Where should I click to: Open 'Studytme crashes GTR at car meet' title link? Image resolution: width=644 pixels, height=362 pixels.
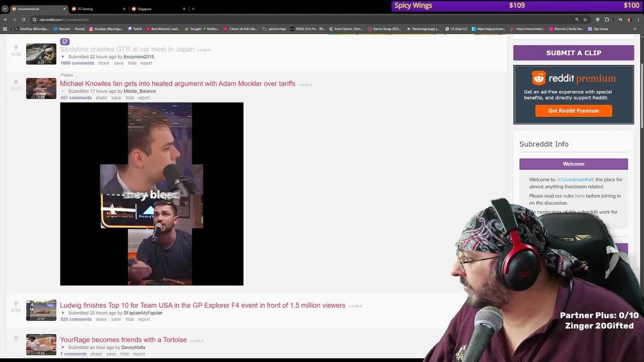tap(127, 49)
